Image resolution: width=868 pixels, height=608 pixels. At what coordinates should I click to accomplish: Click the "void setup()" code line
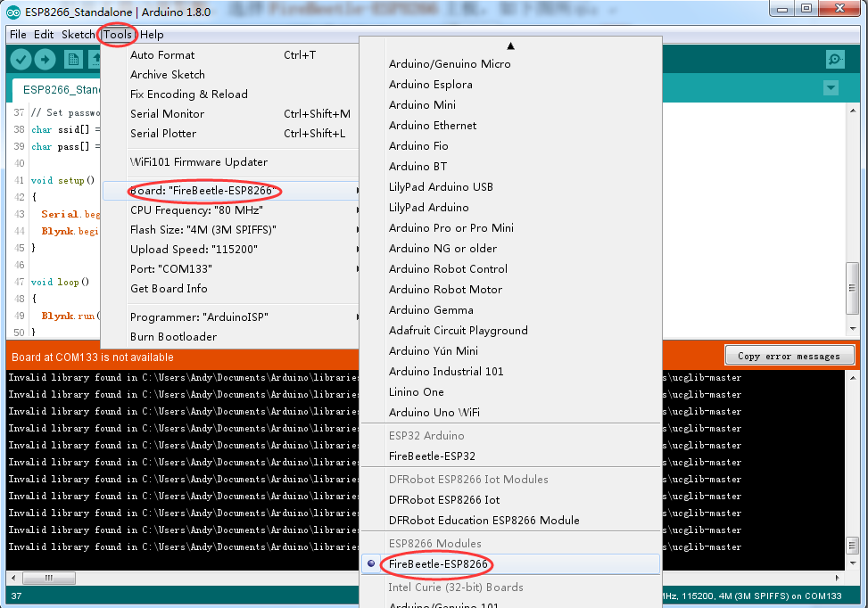click(x=62, y=180)
